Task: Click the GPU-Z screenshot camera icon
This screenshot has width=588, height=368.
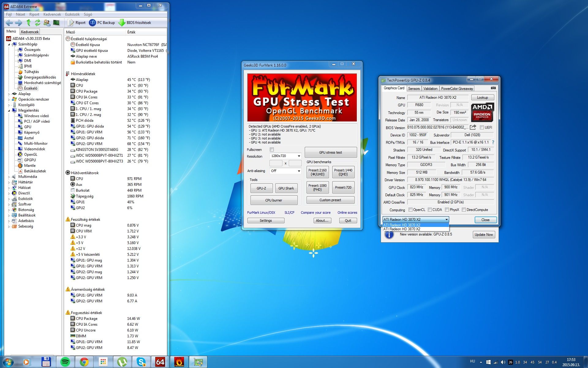Action: 493,88
